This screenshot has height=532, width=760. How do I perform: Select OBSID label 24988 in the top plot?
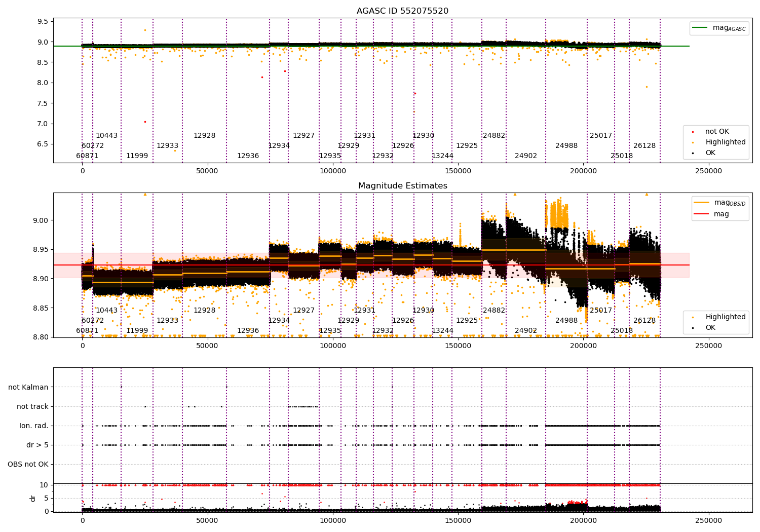(x=566, y=146)
